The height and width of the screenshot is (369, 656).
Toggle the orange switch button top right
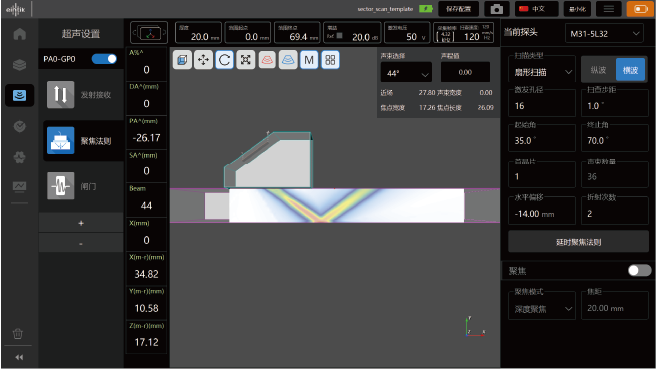pyautogui.click(x=640, y=9)
